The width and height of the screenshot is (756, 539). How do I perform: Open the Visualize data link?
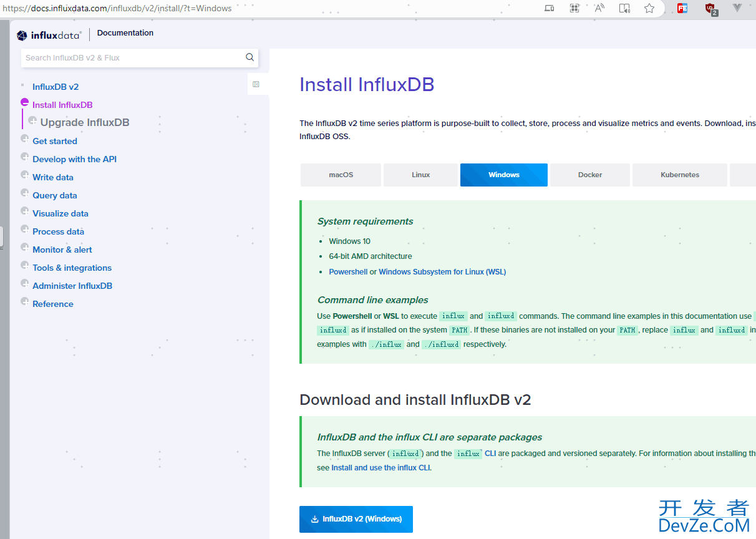(61, 213)
